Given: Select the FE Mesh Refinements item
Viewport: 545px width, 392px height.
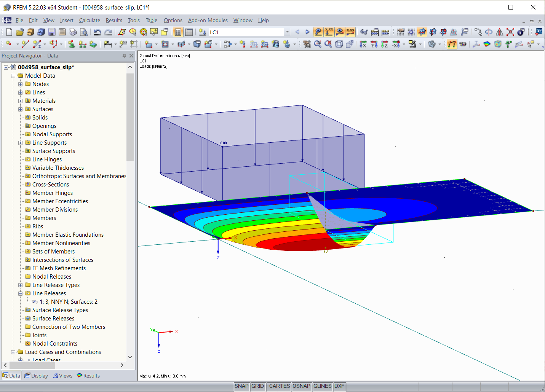Looking at the screenshot, I should (x=59, y=268).
